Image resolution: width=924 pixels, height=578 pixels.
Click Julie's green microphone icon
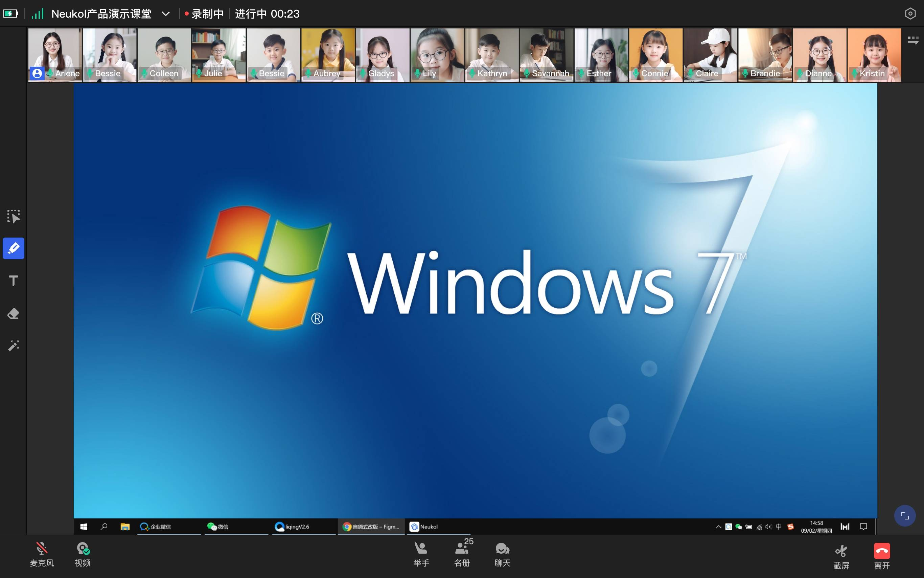coord(199,73)
